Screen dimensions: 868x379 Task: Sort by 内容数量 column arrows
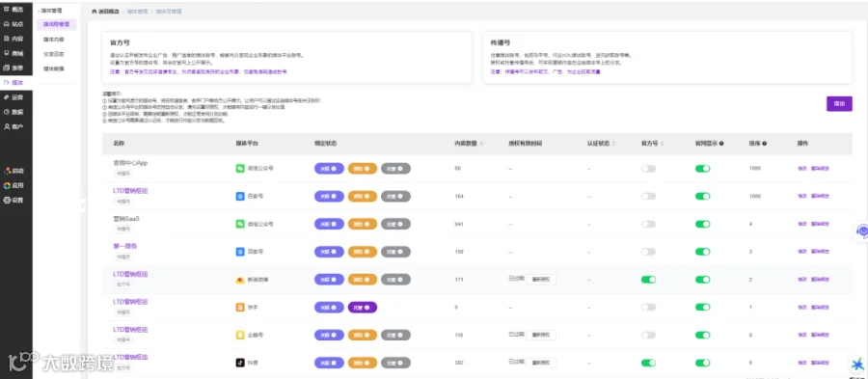click(x=481, y=144)
